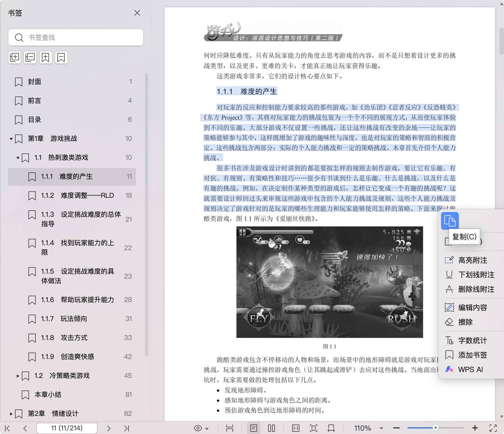Click the page number input box
Screen dimensions: 504x434
[67, 428]
